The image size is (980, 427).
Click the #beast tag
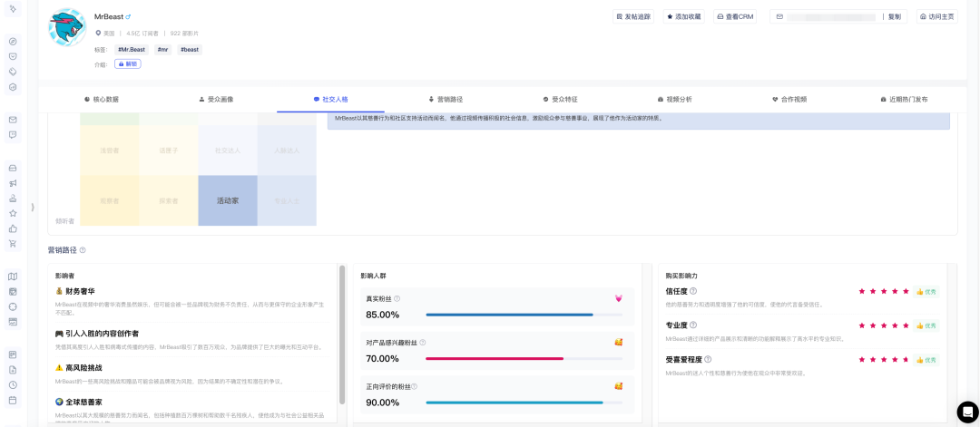[190, 49]
